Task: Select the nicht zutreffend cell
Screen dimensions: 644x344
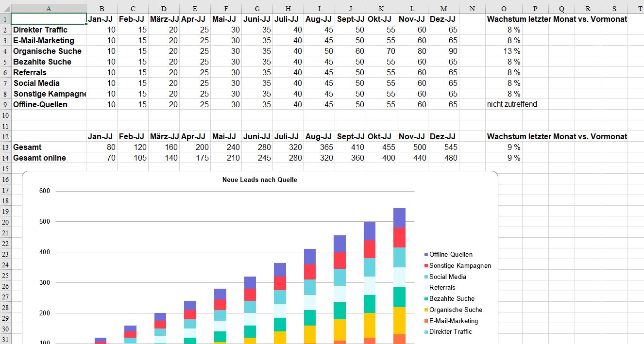Action: [512, 104]
